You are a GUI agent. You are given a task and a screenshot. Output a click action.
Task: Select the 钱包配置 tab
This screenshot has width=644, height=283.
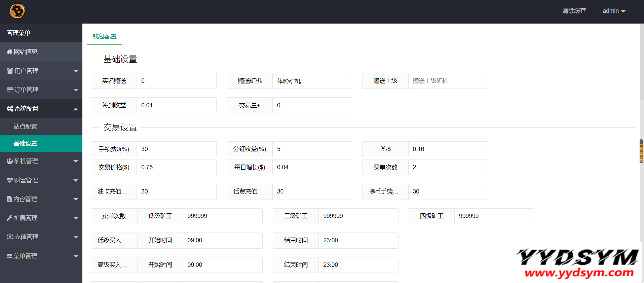pyautogui.click(x=105, y=36)
